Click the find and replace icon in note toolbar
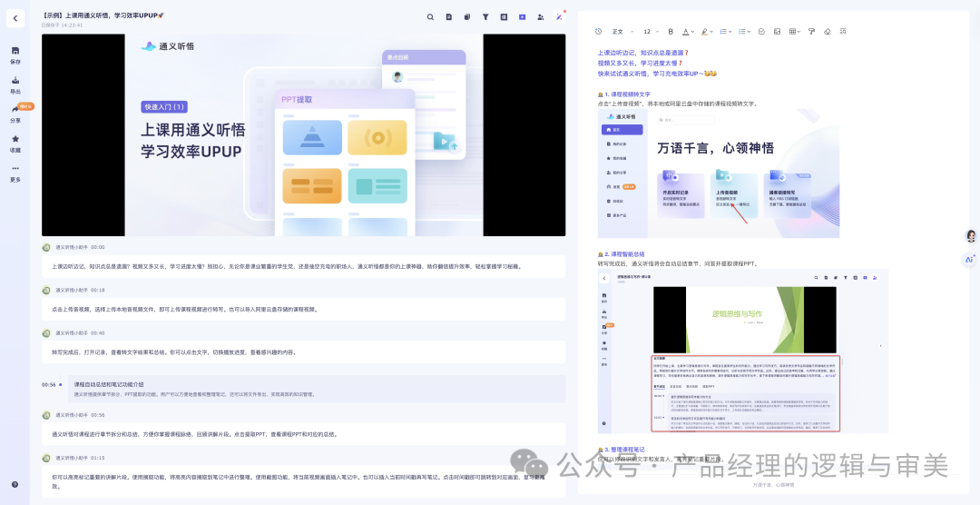This screenshot has width=980, height=505. [843, 31]
